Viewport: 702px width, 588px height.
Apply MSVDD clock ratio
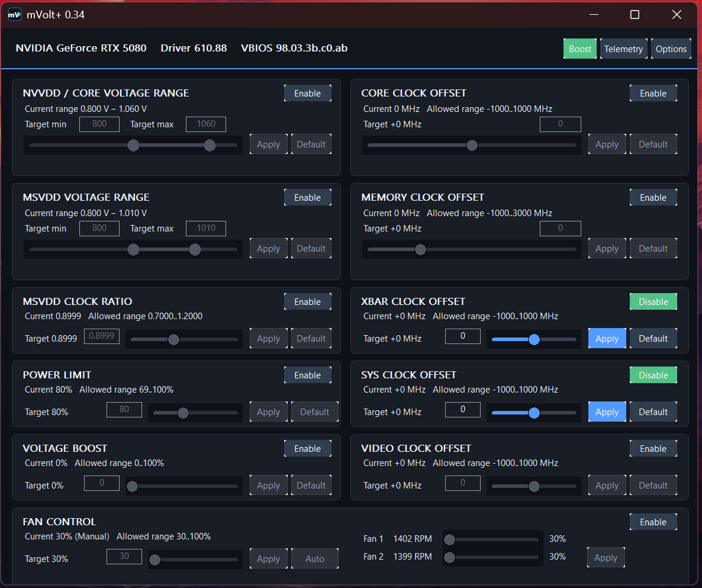pyautogui.click(x=269, y=339)
